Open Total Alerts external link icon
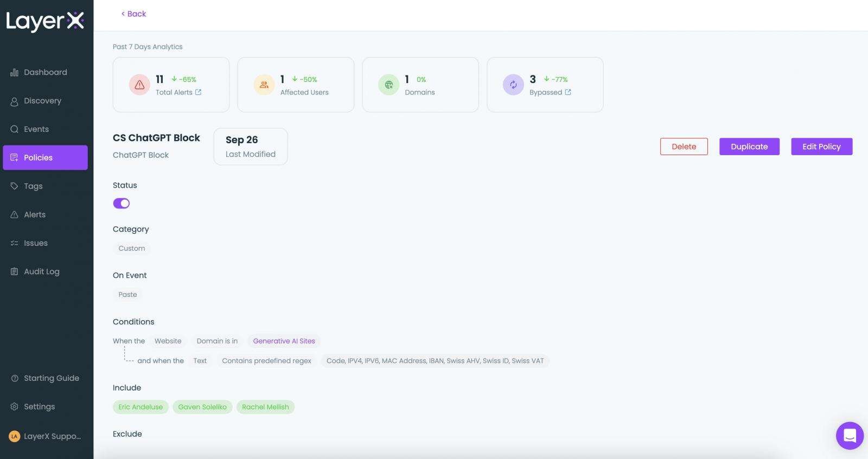This screenshot has width=868, height=459. pyautogui.click(x=198, y=92)
